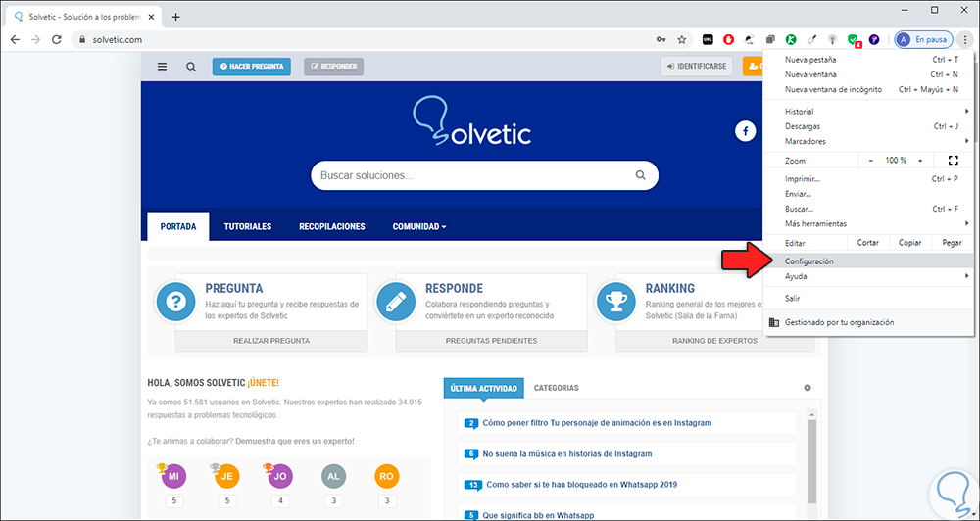The width and height of the screenshot is (980, 521).
Task: Reload the Solvetic page
Action: 56,39
